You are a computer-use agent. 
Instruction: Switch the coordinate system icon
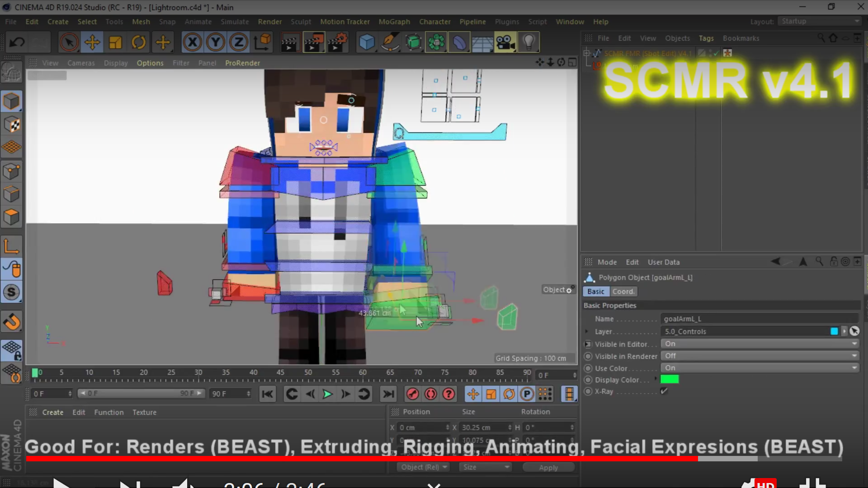pos(262,42)
